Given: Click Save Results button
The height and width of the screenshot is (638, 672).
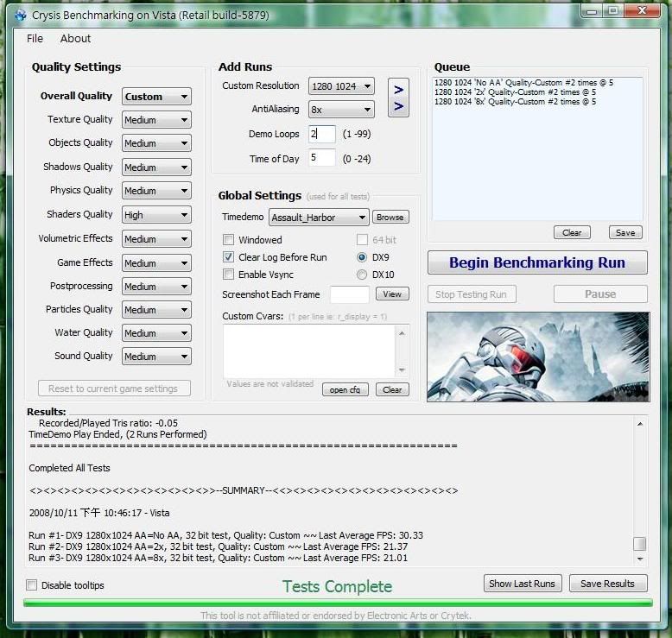Looking at the screenshot, I should [608, 584].
